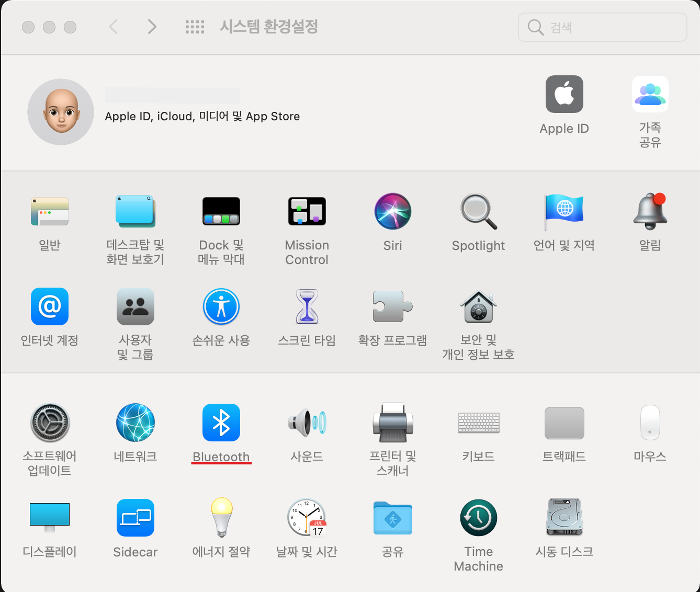Open Siri preferences
Viewport: 700px width, 592px height.
[x=393, y=211]
